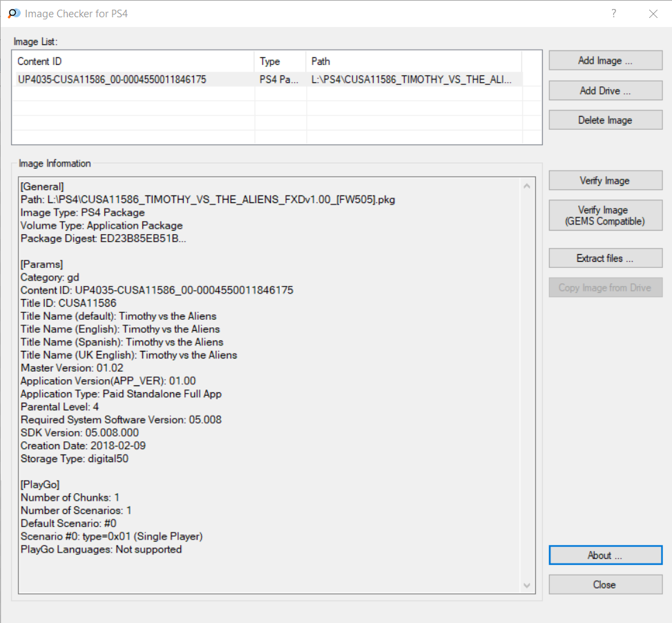The height and width of the screenshot is (623, 672).
Task: Click 'SDK Version: 05.008.000' line
Action: click(79, 432)
